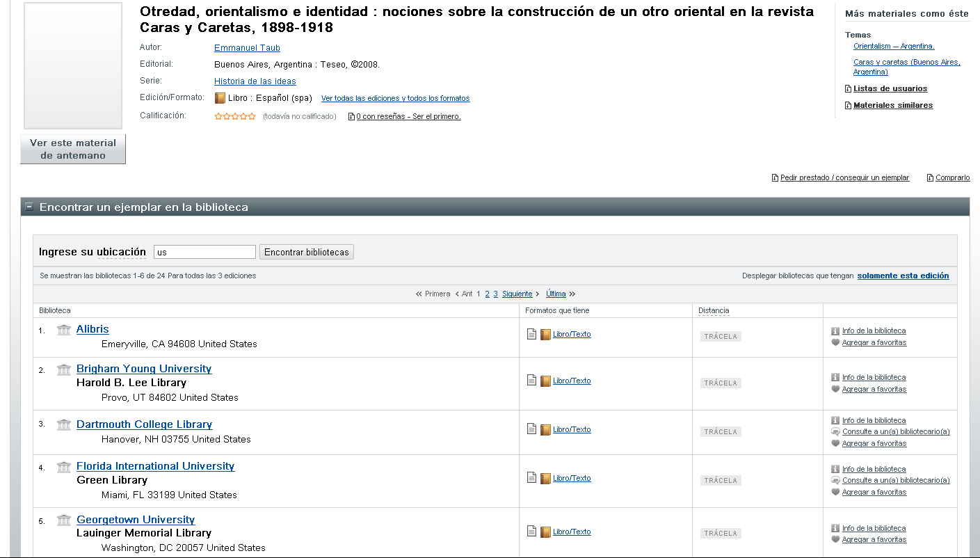Click library building icon beside Dartmouth College Library

[64, 425]
